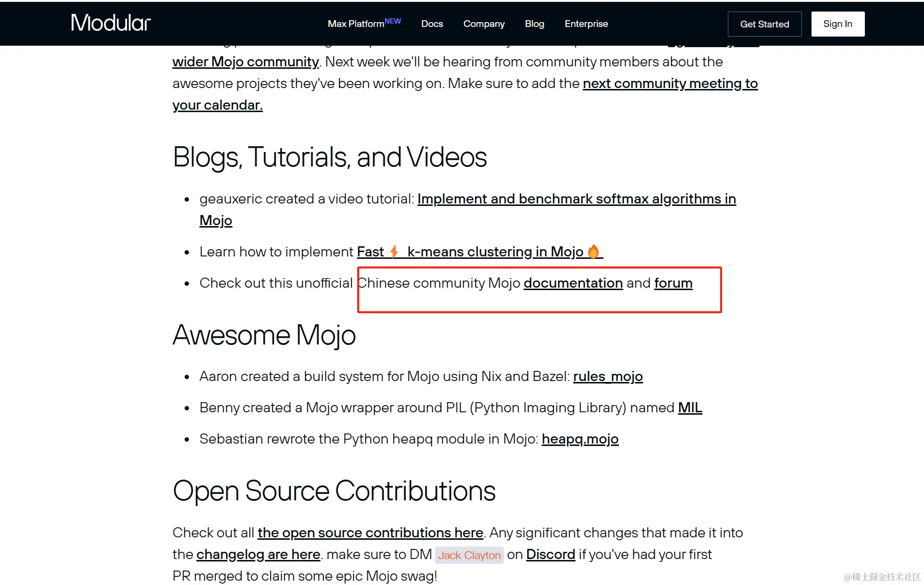Open Fast k-means clustering in Mojo link
This screenshot has height=585, width=924.
(x=494, y=252)
